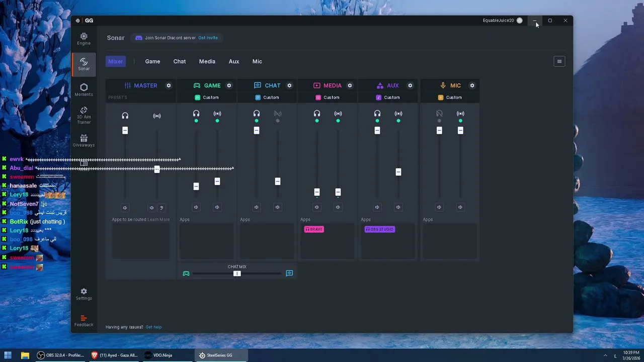Click the ChatMix chat icon
Image resolution: width=644 pixels, height=362 pixels.
point(289,273)
